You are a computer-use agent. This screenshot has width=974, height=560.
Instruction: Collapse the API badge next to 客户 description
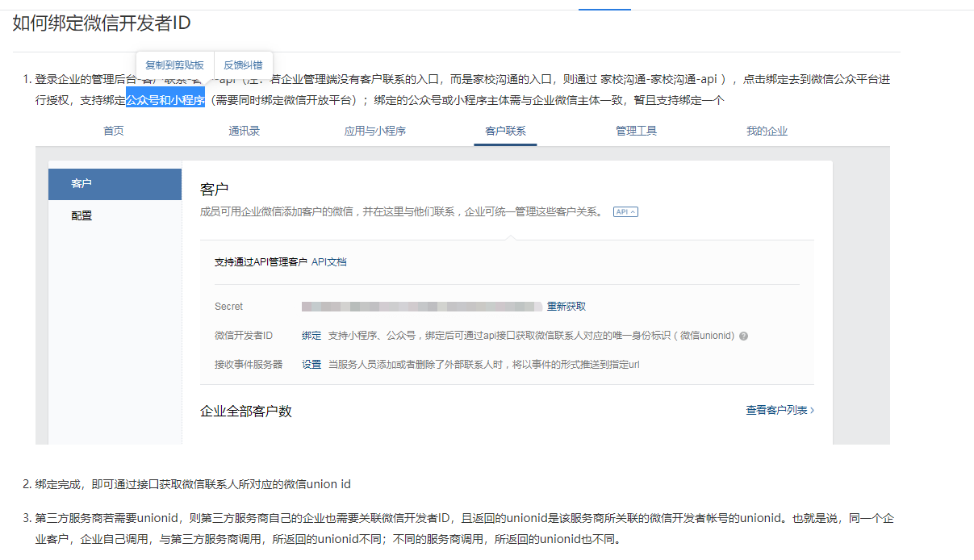tap(625, 212)
